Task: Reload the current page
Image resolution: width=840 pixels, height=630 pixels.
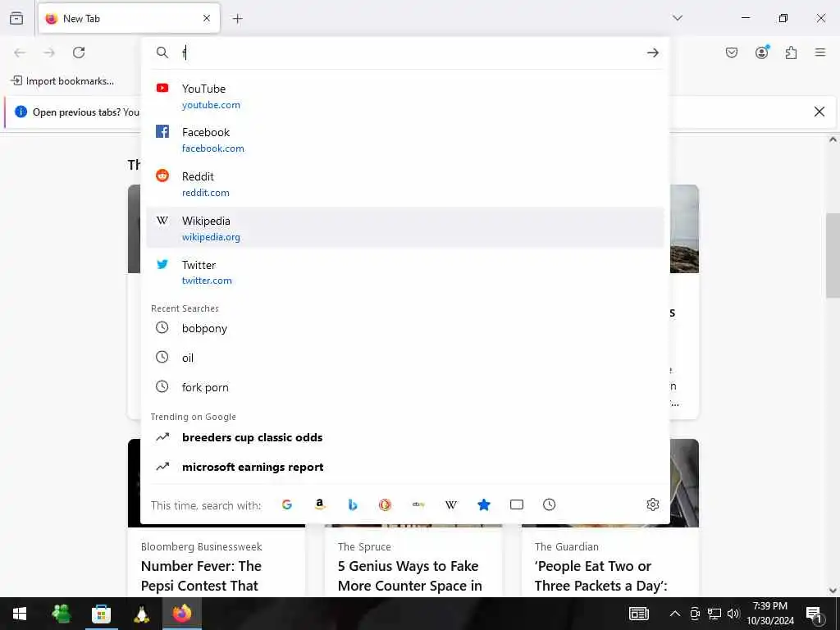Action: (x=79, y=52)
